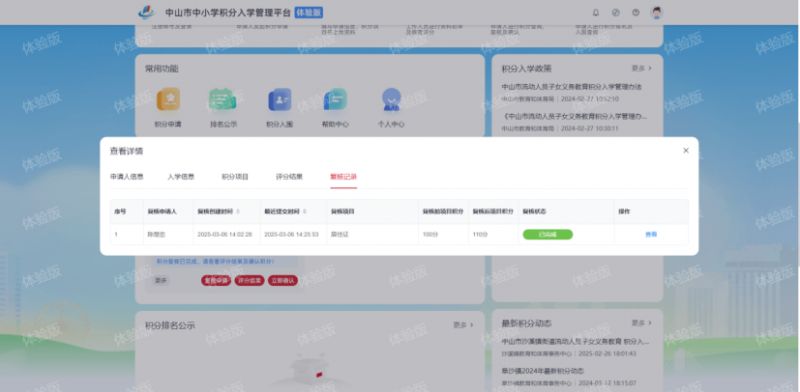This screenshot has height=392, width=800.
Task: Click the red 复核申请 button
Action: [216, 281]
